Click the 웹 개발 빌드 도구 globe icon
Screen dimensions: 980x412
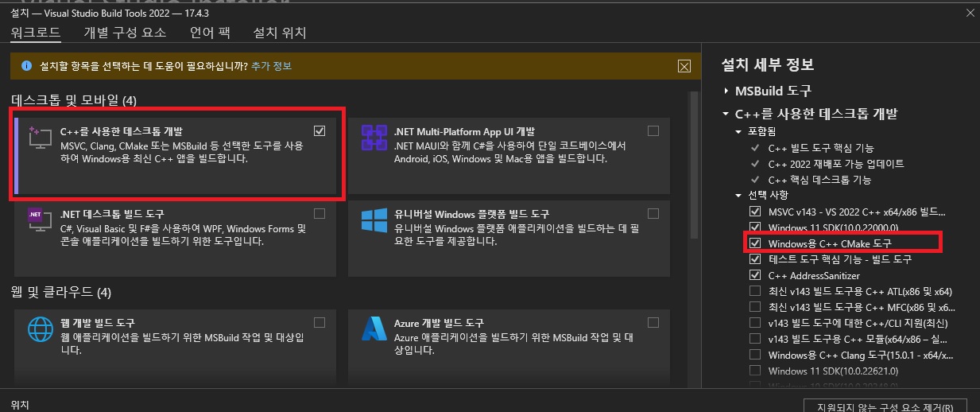(40, 328)
